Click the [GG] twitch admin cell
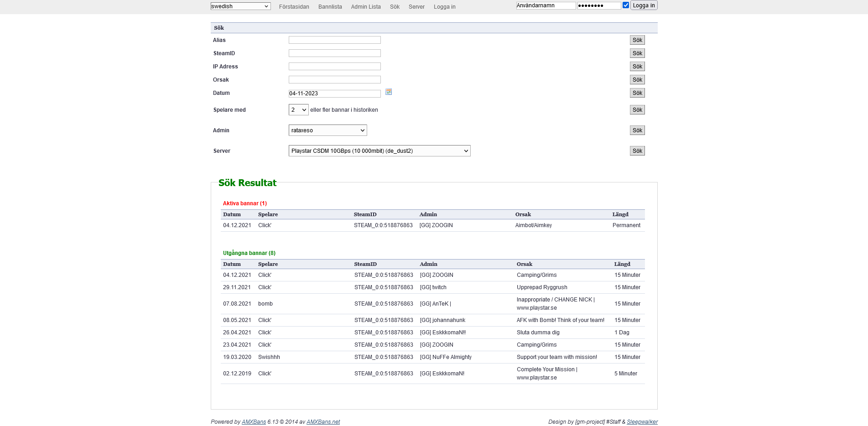868x426 pixels. [433, 287]
